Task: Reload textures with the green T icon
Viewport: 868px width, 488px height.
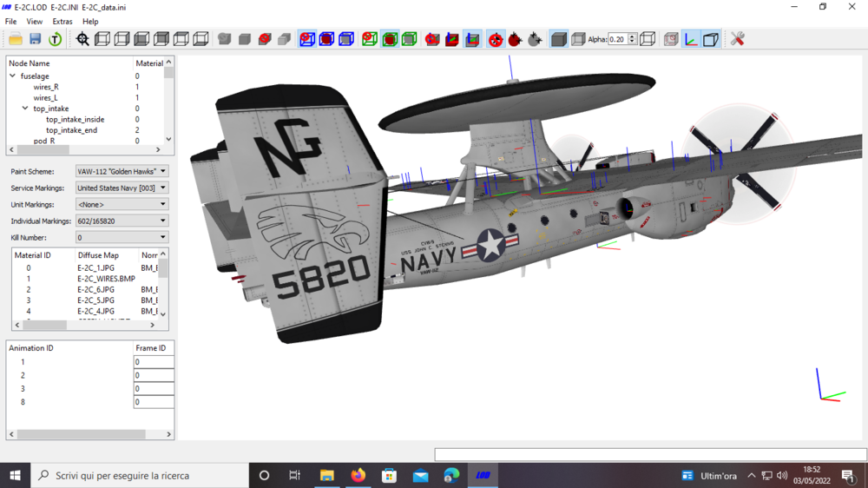Action: 55,39
